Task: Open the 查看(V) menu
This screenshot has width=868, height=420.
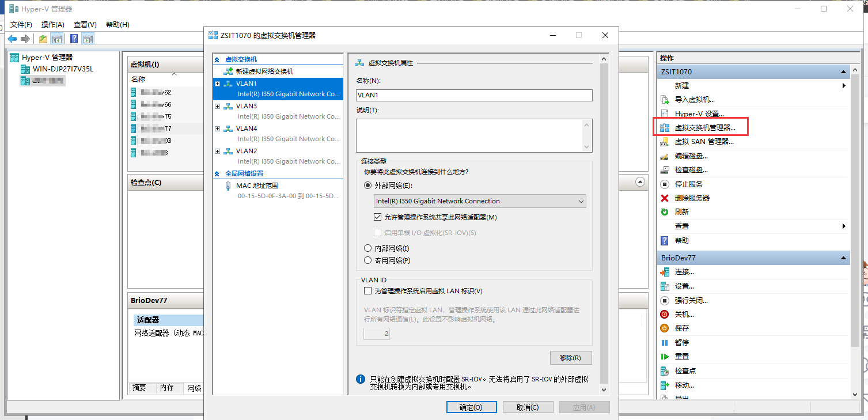Action: (85, 24)
